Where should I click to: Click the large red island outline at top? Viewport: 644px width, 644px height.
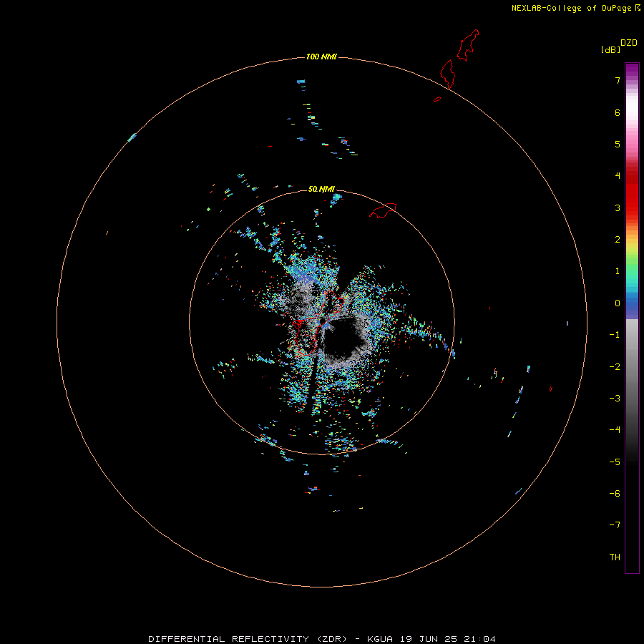pos(468,45)
